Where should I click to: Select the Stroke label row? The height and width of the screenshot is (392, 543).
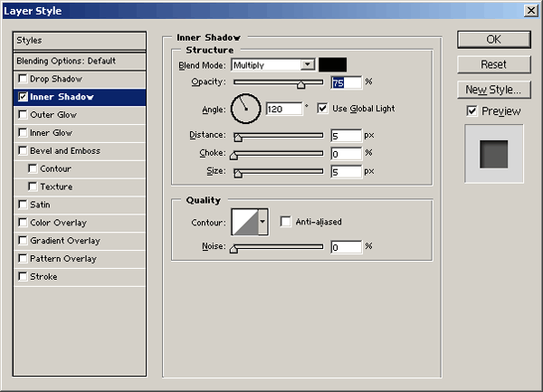[80, 277]
